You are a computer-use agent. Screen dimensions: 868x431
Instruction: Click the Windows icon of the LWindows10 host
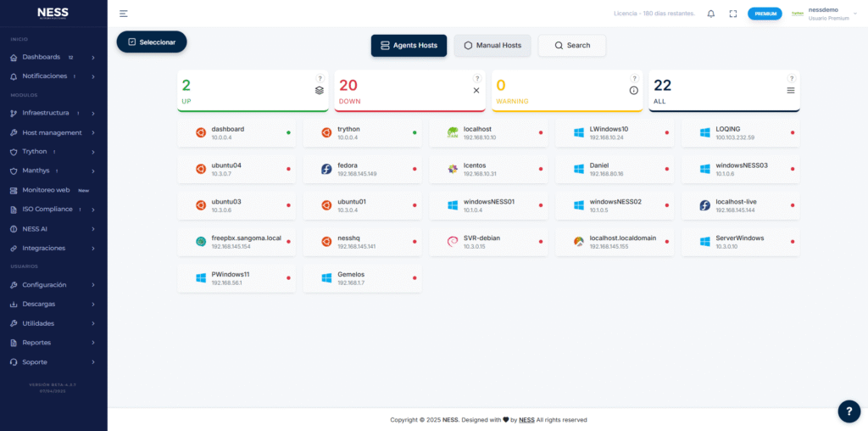click(x=579, y=133)
